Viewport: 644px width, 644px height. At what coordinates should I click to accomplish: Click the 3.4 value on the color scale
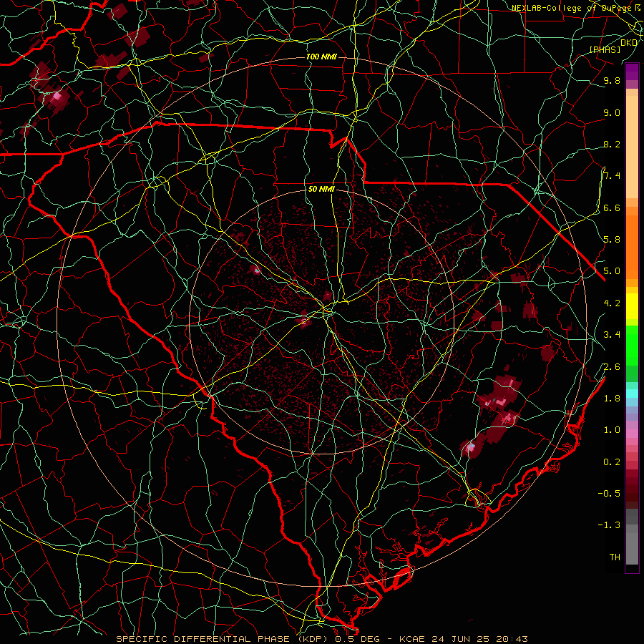point(612,335)
